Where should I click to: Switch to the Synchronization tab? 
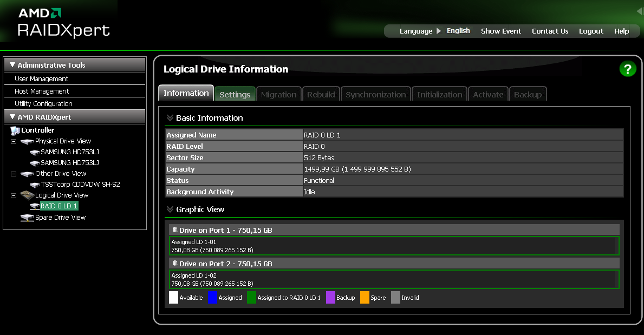tap(376, 94)
